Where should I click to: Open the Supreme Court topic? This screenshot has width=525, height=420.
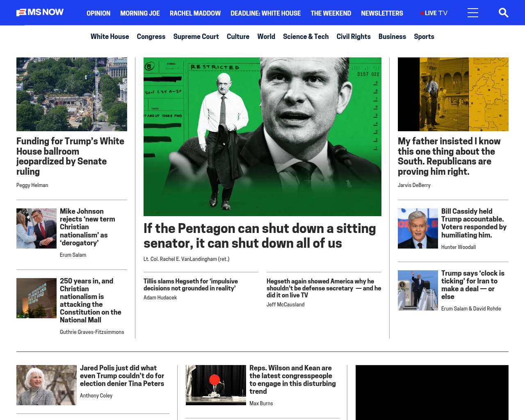coord(196,37)
